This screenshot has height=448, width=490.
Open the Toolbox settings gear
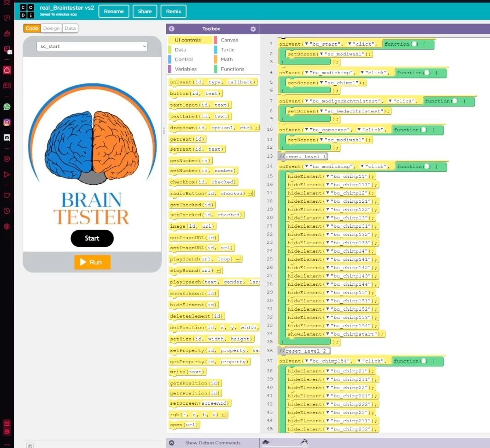(x=253, y=29)
